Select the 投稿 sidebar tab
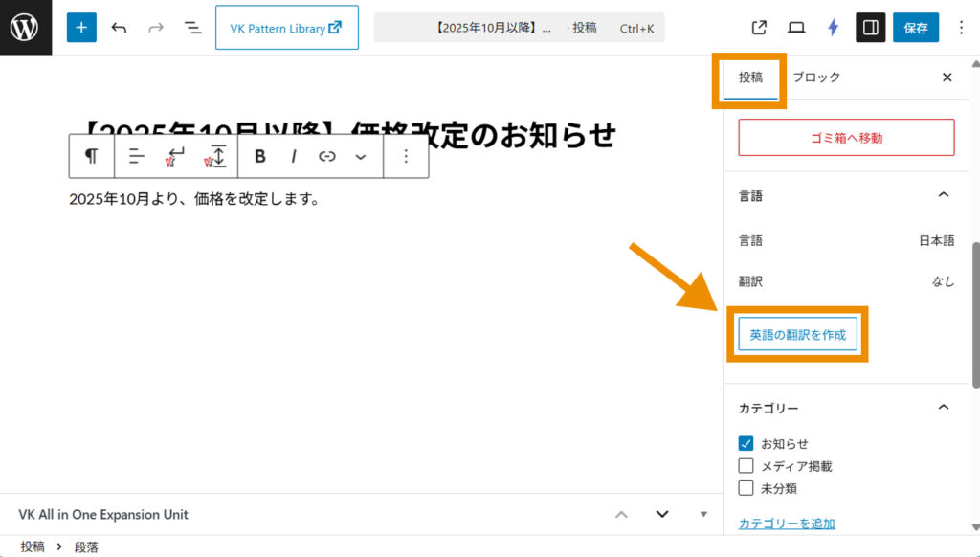This screenshot has width=980, height=557. (x=750, y=78)
